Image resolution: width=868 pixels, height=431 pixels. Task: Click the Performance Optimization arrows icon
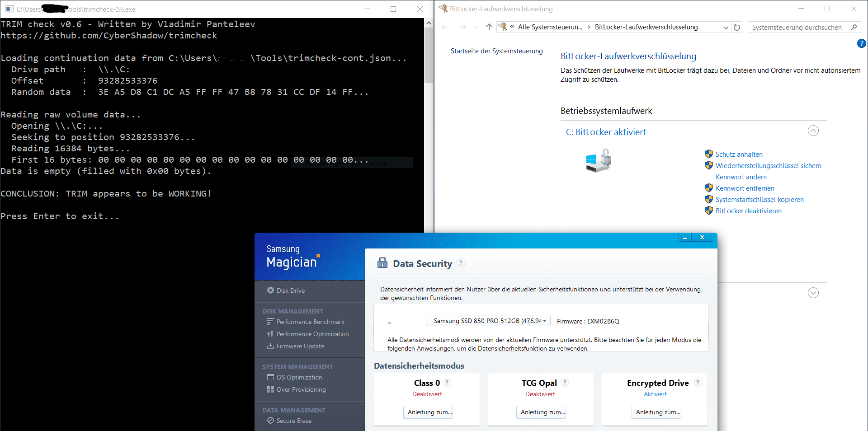[x=270, y=333]
